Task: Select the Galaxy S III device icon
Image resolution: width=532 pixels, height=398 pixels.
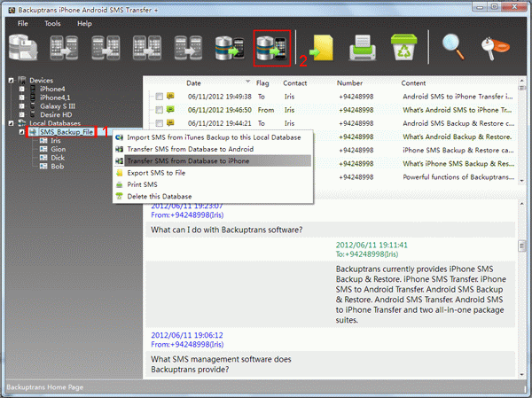Action: (34, 105)
